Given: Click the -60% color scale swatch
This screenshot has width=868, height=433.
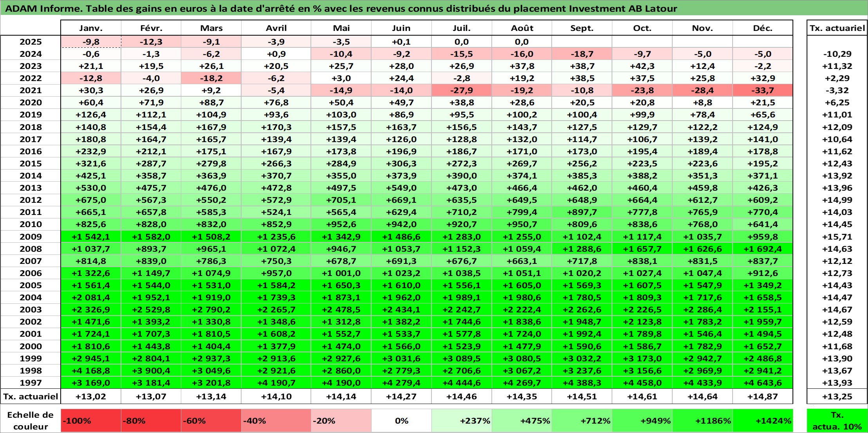Looking at the screenshot, I should [x=211, y=421].
